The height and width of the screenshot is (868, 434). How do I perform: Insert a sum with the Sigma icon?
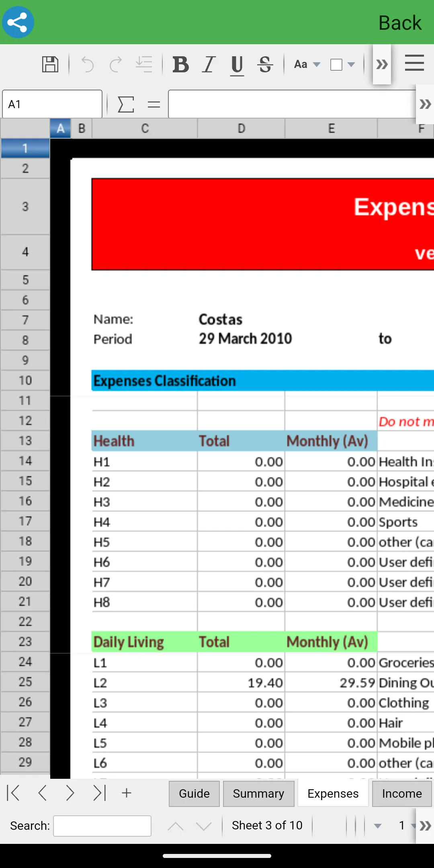[x=126, y=104]
